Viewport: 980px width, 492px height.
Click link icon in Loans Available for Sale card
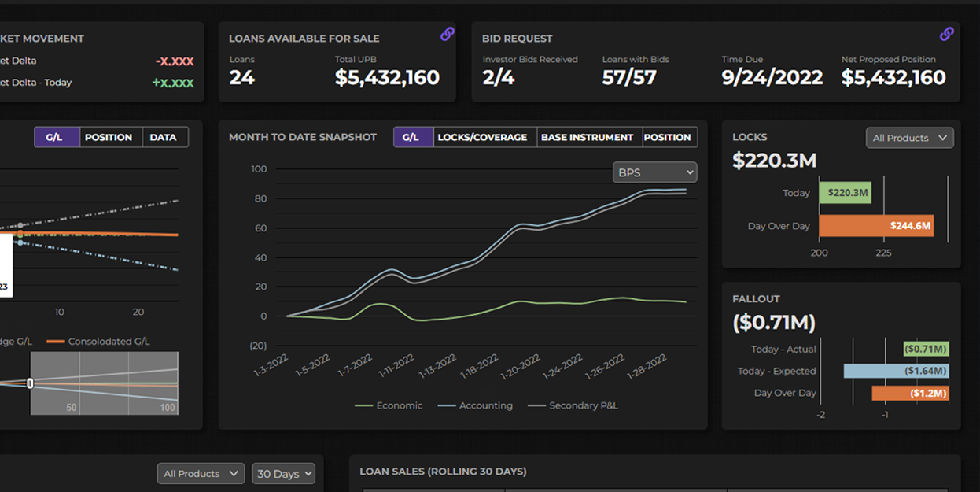click(447, 34)
